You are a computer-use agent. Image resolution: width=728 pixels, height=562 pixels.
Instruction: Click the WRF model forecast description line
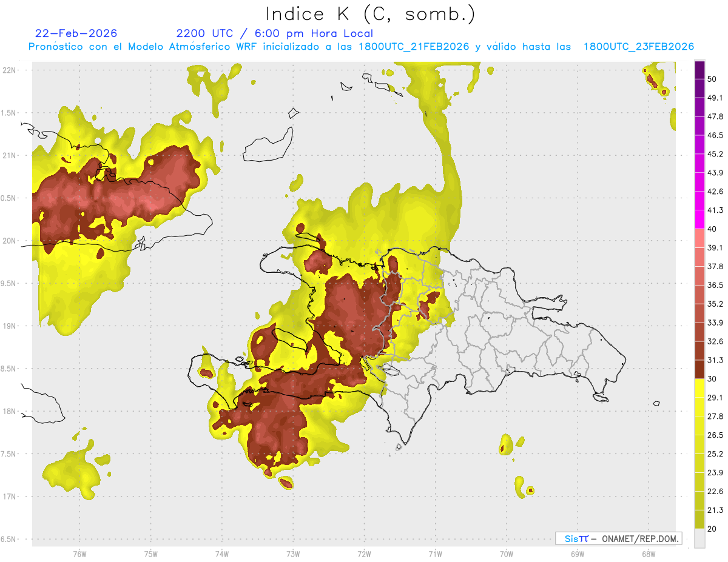[361, 47]
